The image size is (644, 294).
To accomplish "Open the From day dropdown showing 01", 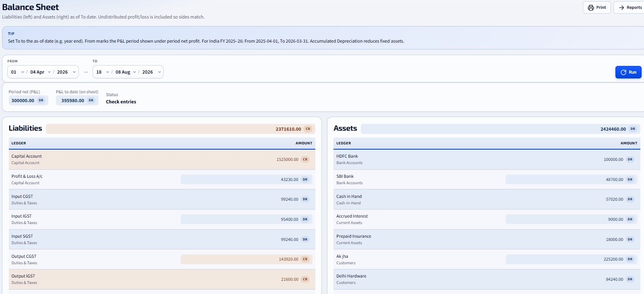I will point(18,72).
